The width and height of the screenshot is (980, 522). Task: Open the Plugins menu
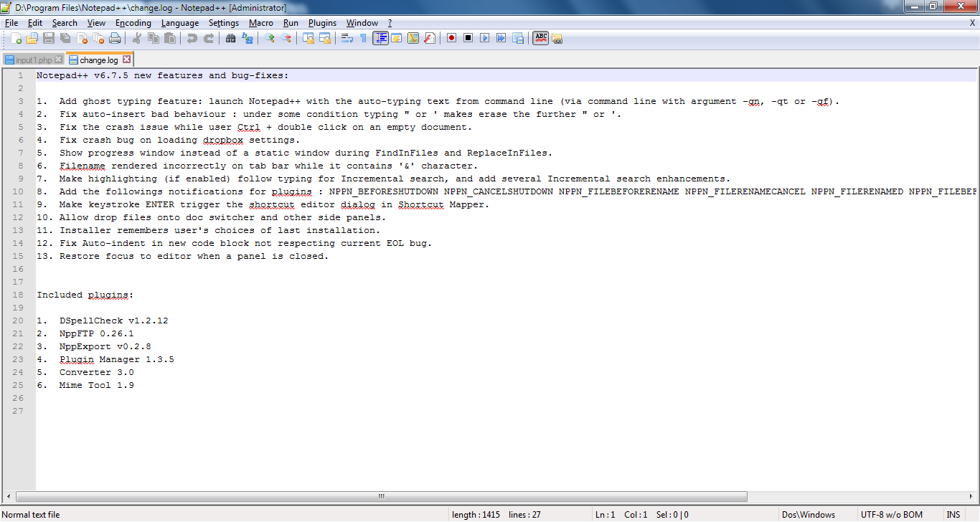click(323, 23)
